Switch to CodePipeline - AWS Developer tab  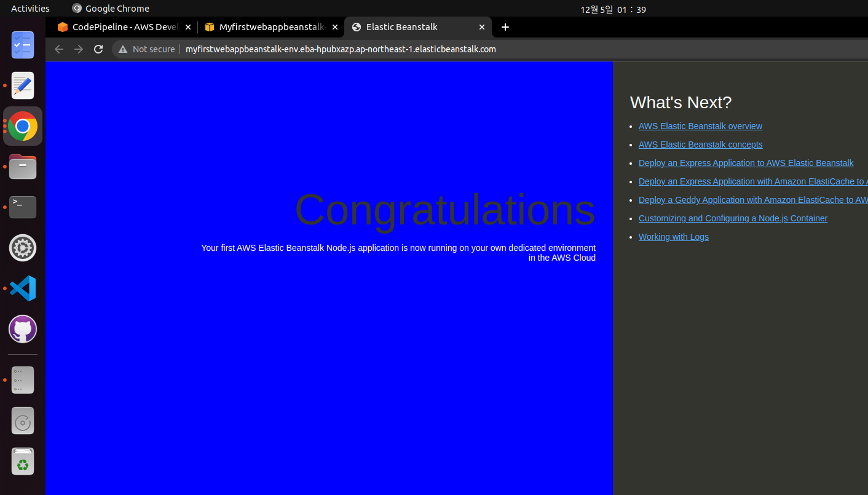tap(125, 27)
